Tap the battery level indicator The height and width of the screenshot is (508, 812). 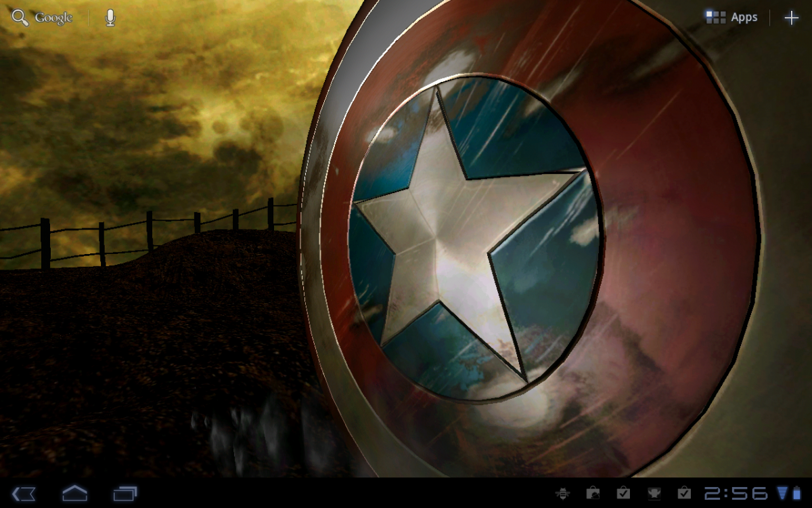click(796, 493)
